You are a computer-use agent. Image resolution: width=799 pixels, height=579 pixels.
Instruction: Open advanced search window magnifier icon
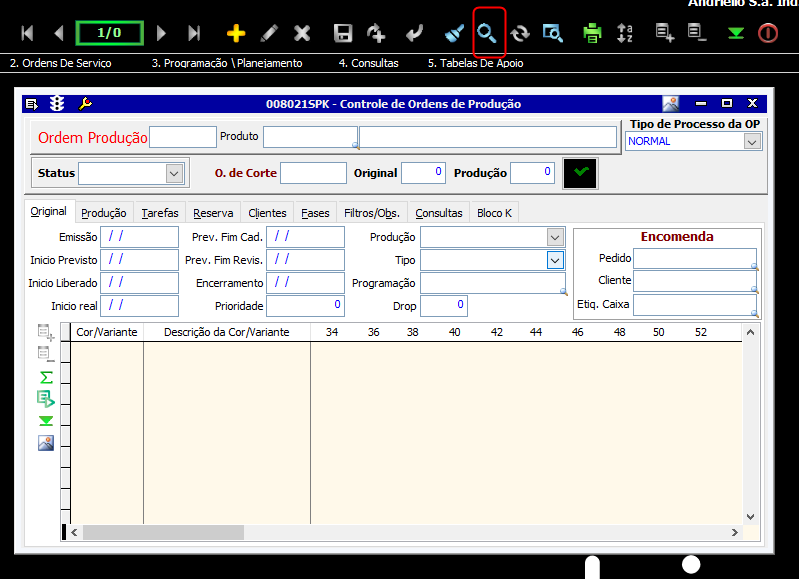553,33
